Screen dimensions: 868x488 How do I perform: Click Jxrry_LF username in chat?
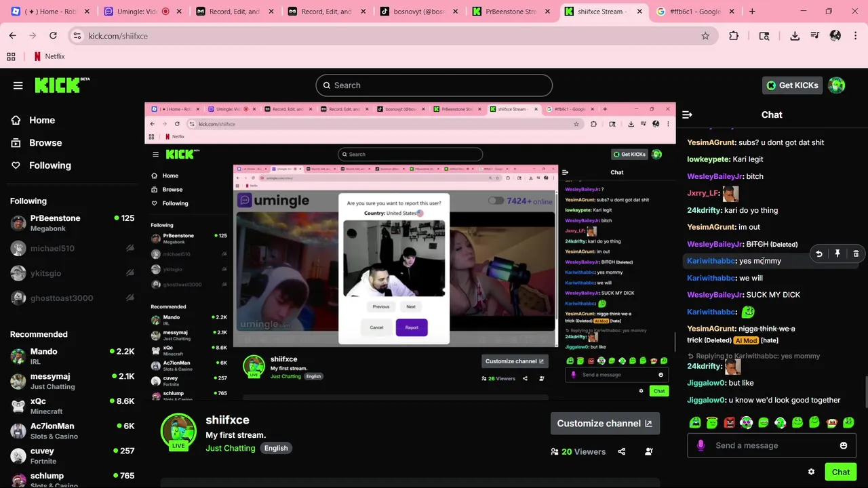click(x=703, y=193)
